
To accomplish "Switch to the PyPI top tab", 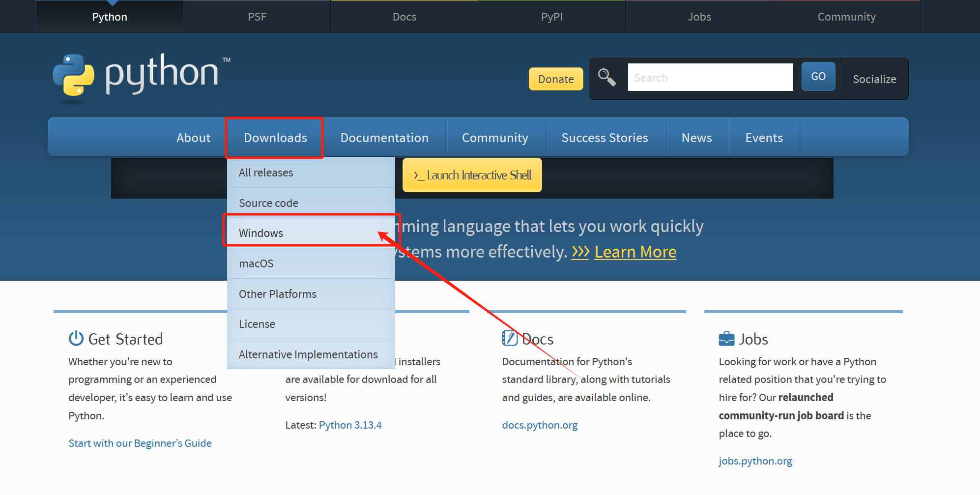I will 551,17.
